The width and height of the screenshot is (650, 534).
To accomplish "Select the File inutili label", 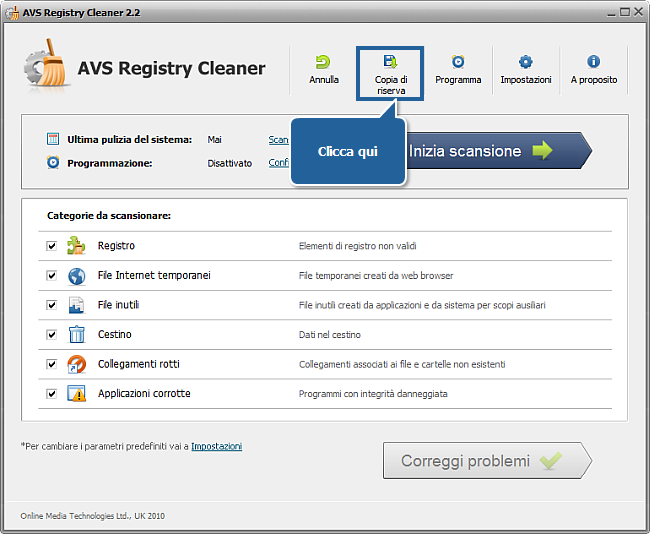I will 118,305.
